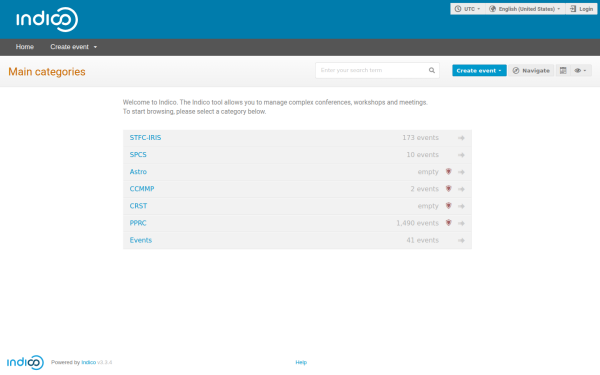This screenshot has height=375, width=600.
Task: Open the blue Create event dropdown button
Action: [x=479, y=70]
